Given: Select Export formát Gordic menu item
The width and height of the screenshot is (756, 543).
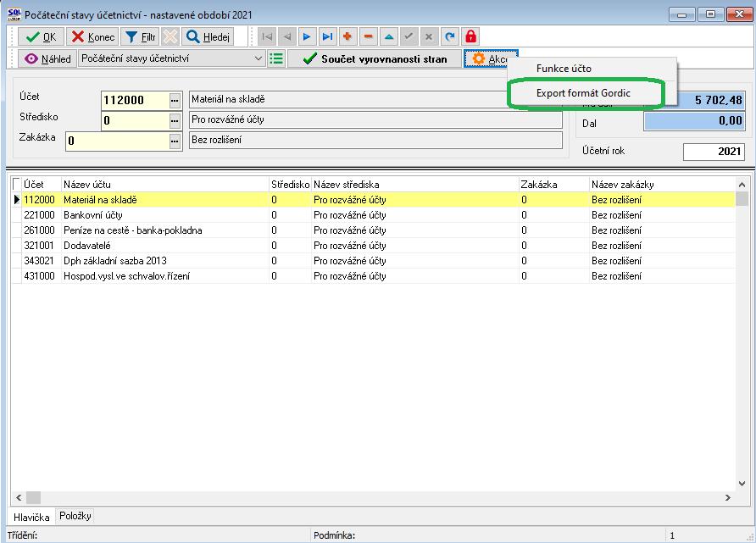Looking at the screenshot, I should (x=583, y=93).
